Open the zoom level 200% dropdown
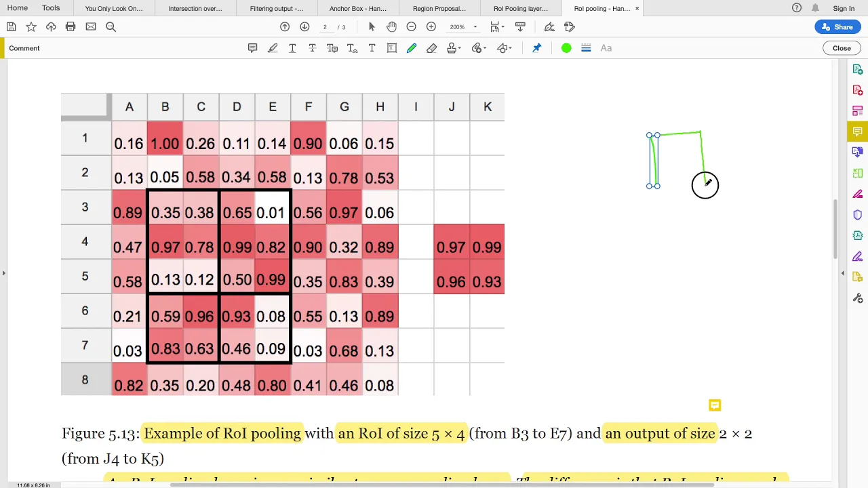The image size is (868, 488). pyautogui.click(x=464, y=26)
